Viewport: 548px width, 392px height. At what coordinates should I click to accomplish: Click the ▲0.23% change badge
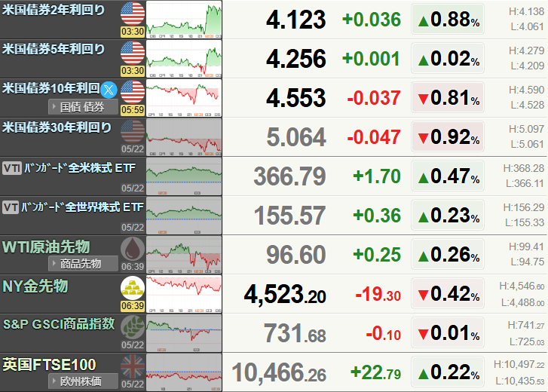click(x=448, y=215)
